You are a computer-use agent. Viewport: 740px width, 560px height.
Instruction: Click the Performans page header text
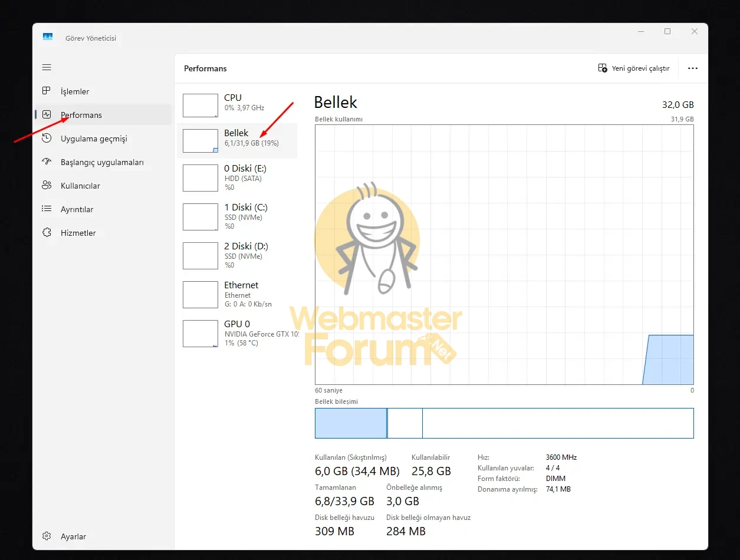(x=205, y=68)
